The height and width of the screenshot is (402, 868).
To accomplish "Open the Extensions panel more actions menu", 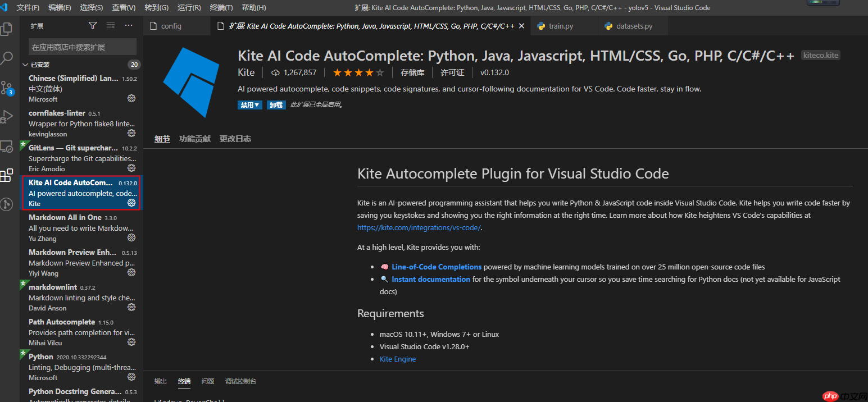I will coord(129,25).
